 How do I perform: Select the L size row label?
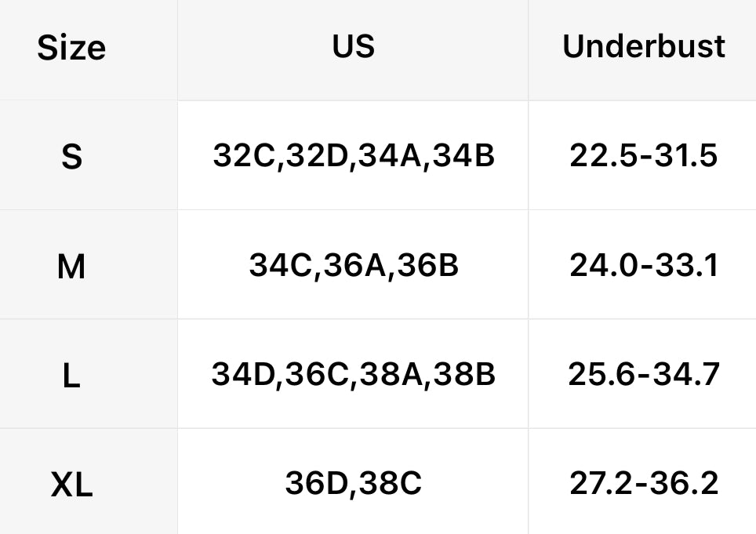(x=71, y=376)
